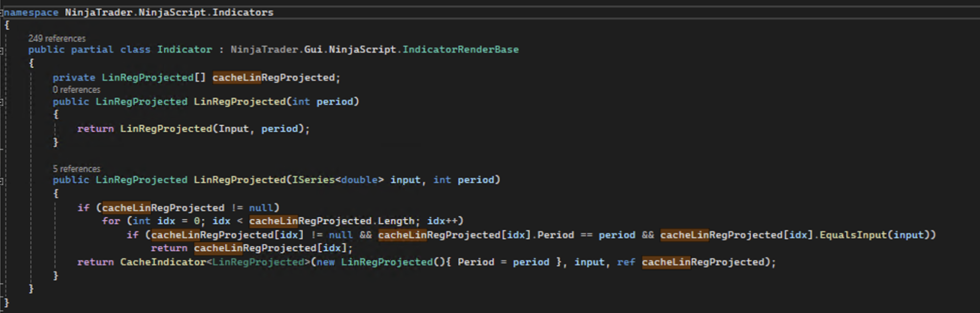
Task: Click the cacheLinRegProjected field name on the private line
Action: (x=274, y=77)
